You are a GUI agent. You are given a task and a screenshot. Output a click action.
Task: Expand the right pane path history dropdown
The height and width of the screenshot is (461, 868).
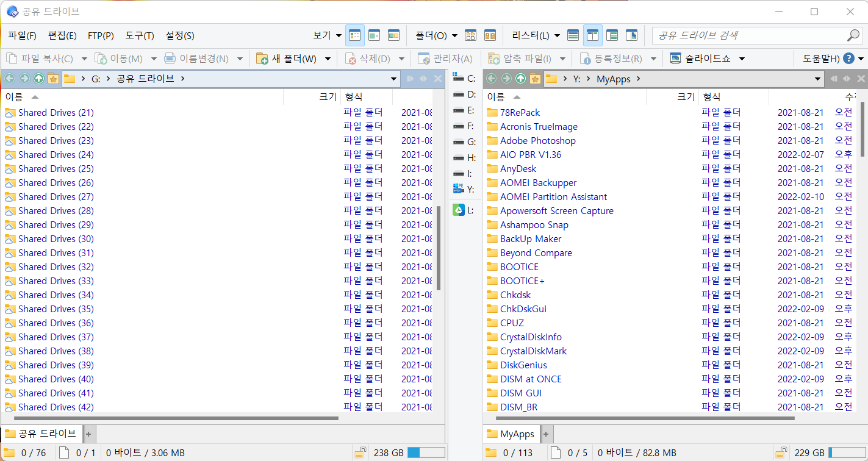(818, 79)
